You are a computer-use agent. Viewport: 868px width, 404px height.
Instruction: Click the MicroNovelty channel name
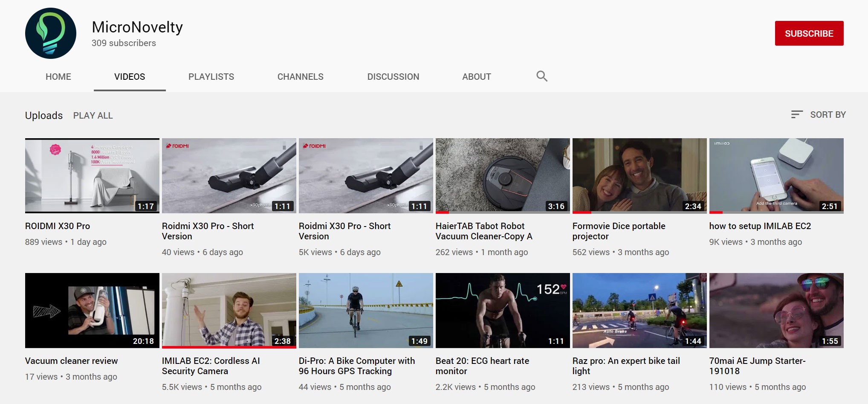pos(137,27)
